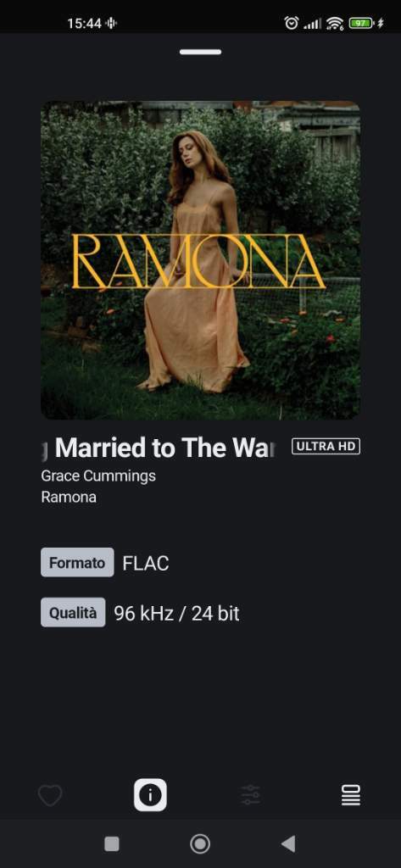Open artist Grace Cummings
Viewport: 401px width, 868px height.
pos(98,476)
